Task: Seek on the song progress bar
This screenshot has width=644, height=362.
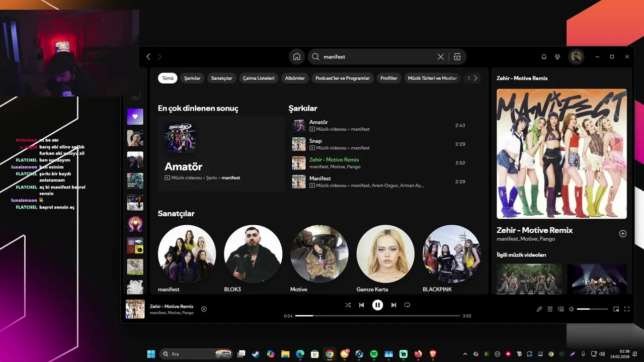Action: pyautogui.click(x=377, y=316)
